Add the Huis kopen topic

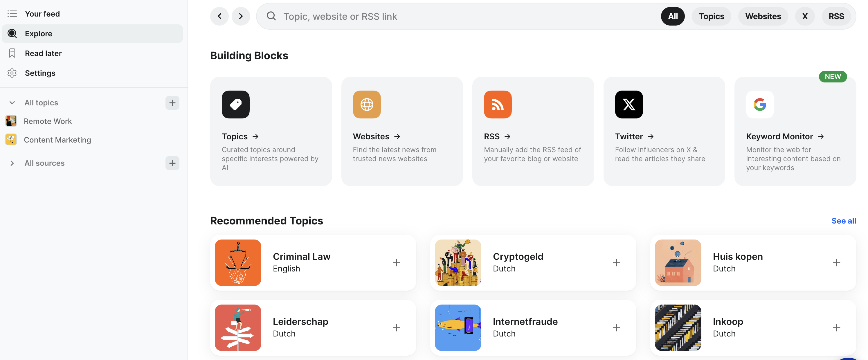pos(837,262)
